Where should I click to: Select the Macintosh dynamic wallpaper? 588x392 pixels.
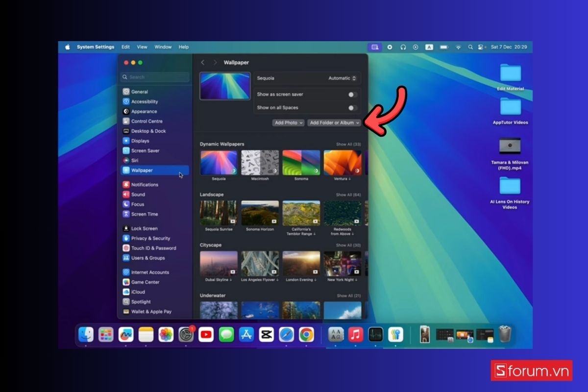tap(260, 163)
